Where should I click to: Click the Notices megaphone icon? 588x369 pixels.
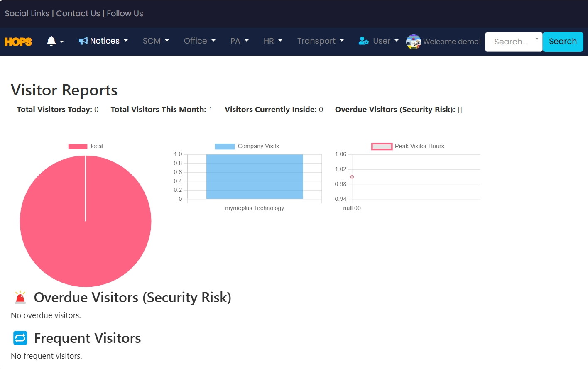(83, 41)
